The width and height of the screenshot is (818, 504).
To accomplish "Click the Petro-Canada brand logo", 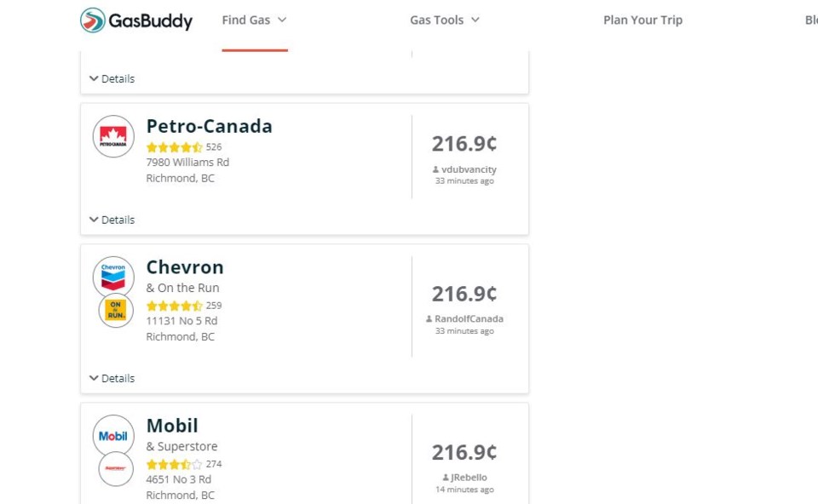I will 113,136.
